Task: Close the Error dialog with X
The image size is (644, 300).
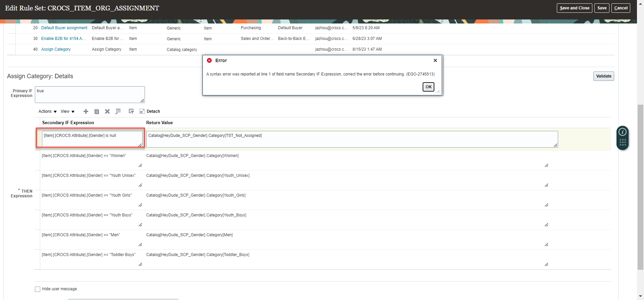Action: tap(435, 60)
